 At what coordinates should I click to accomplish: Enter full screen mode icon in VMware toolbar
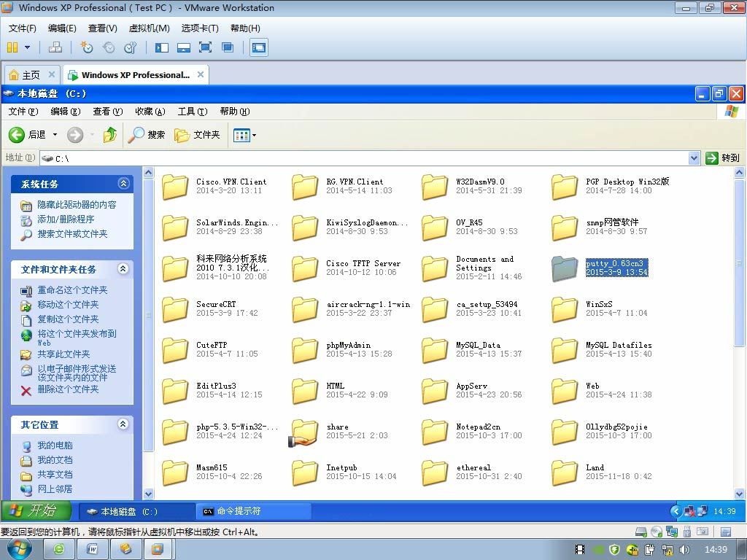click(x=205, y=47)
